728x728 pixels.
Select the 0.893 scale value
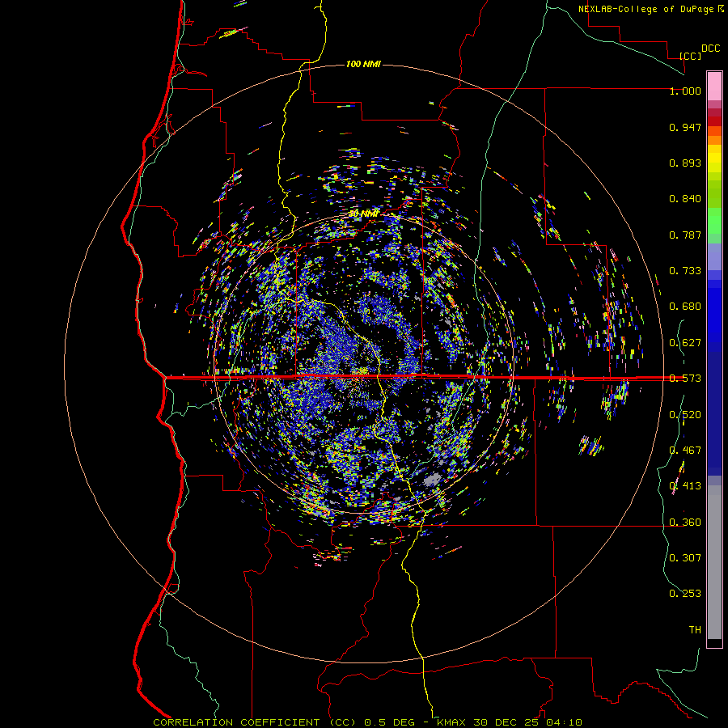(x=685, y=163)
